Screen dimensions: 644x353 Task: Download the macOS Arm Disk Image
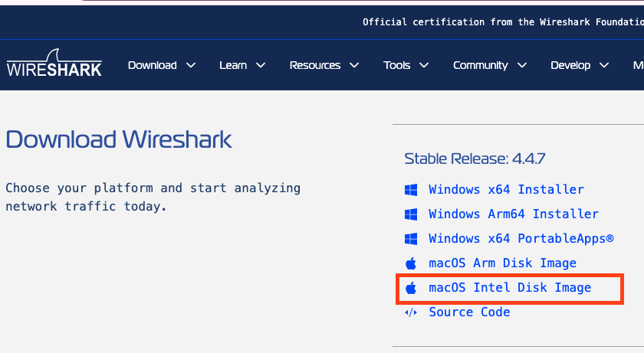click(x=502, y=263)
